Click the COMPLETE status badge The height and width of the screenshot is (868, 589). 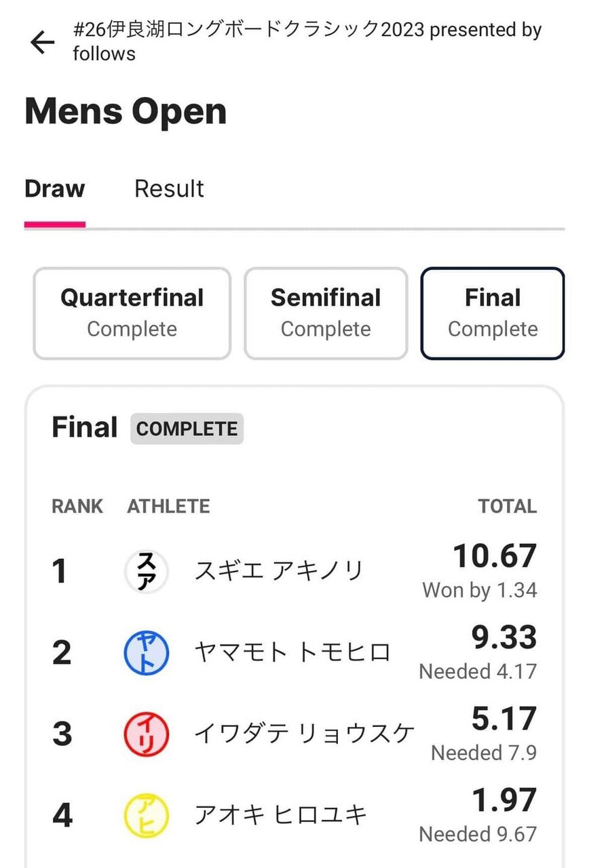coord(187,429)
